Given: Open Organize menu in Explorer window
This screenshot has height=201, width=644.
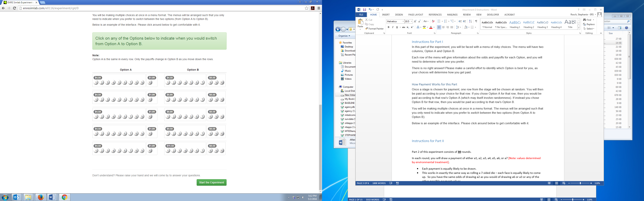Looking at the screenshot, I should pyautogui.click(x=344, y=36).
